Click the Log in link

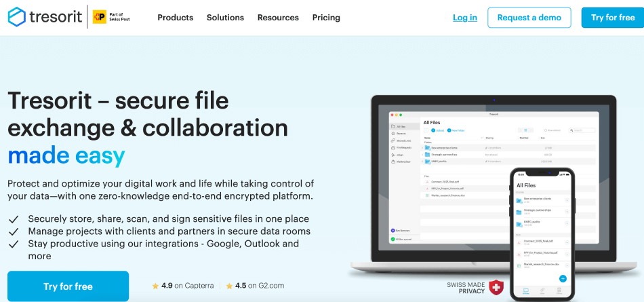tap(465, 18)
